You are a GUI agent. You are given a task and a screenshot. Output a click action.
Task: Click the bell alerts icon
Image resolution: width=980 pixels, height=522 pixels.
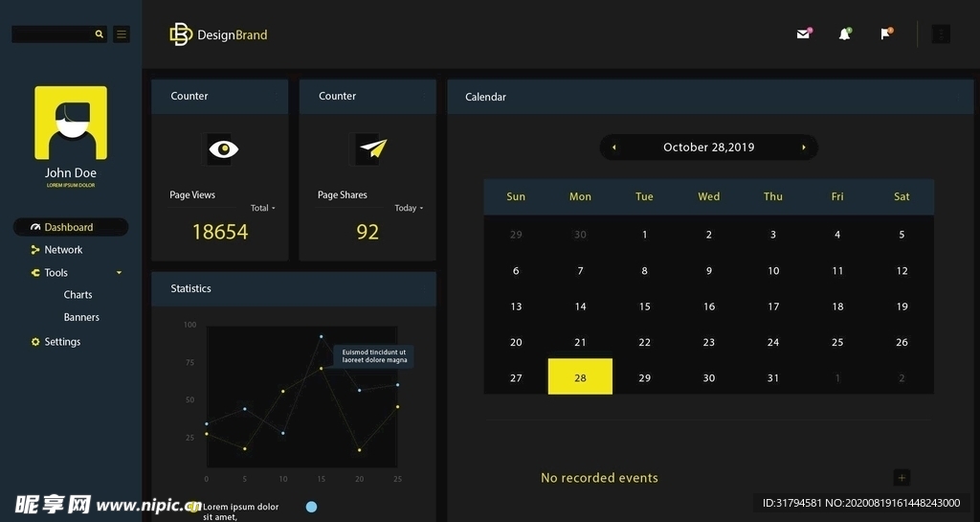pyautogui.click(x=844, y=34)
